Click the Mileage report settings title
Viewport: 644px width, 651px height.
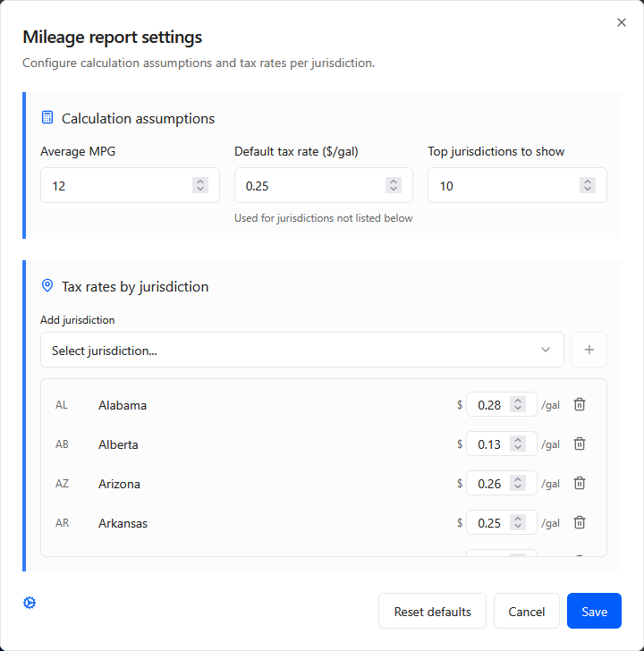pos(113,37)
